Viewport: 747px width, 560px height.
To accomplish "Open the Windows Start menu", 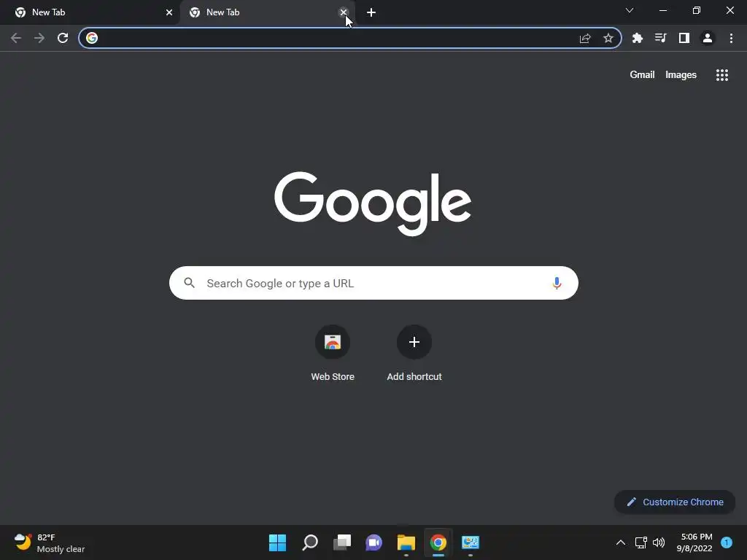I will coord(277,542).
